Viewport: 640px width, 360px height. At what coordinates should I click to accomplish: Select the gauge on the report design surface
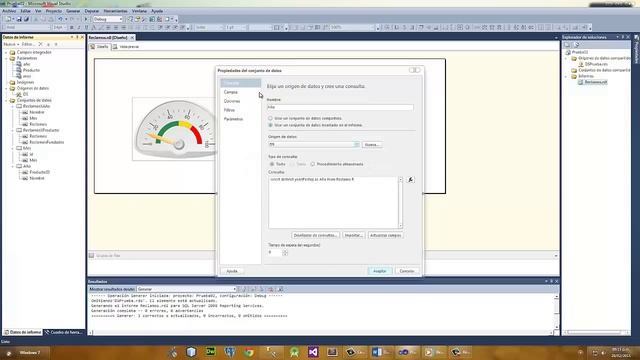click(x=175, y=129)
